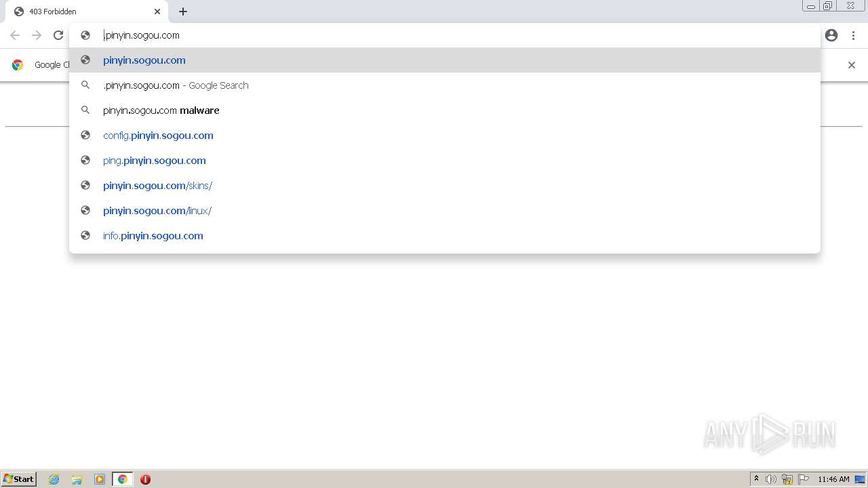
Task: Go forward with the forward arrow
Action: pos(37,35)
